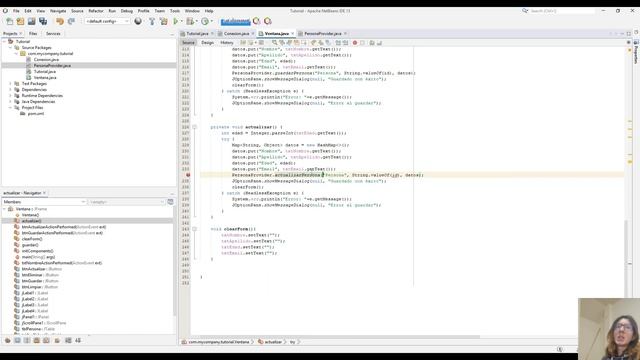Select clearForm() in Navigator
This screenshot has width=640, height=360.
(x=32, y=239)
